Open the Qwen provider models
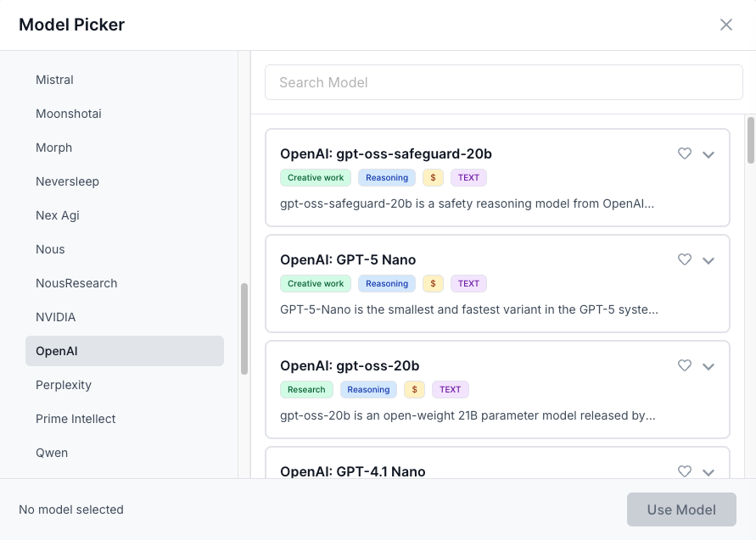The image size is (756, 540). click(52, 453)
